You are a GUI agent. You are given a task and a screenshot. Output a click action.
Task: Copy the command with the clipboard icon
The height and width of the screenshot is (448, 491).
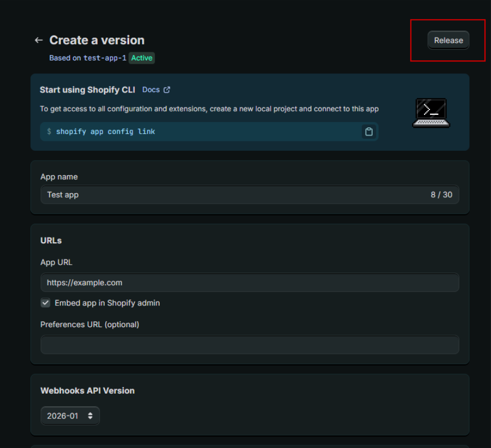[x=369, y=131]
